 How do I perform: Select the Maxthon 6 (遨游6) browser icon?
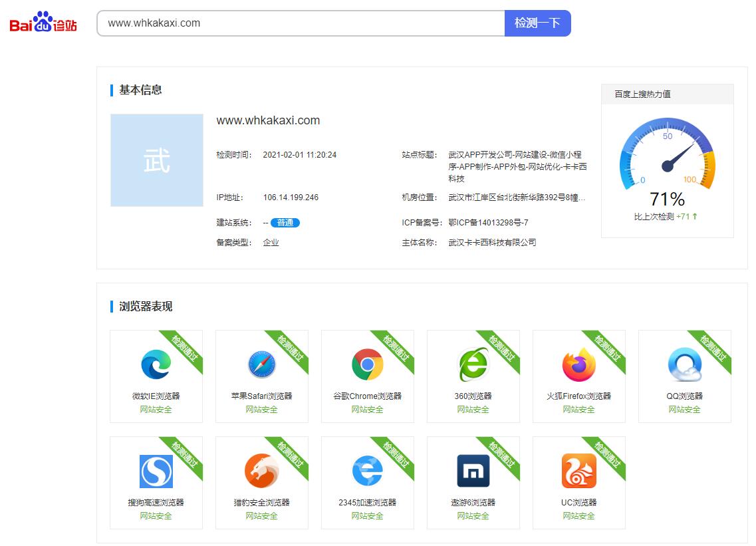tap(473, 471)
